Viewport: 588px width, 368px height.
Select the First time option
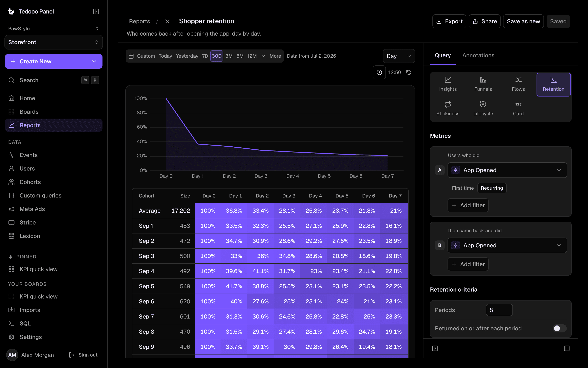(463, 188)
